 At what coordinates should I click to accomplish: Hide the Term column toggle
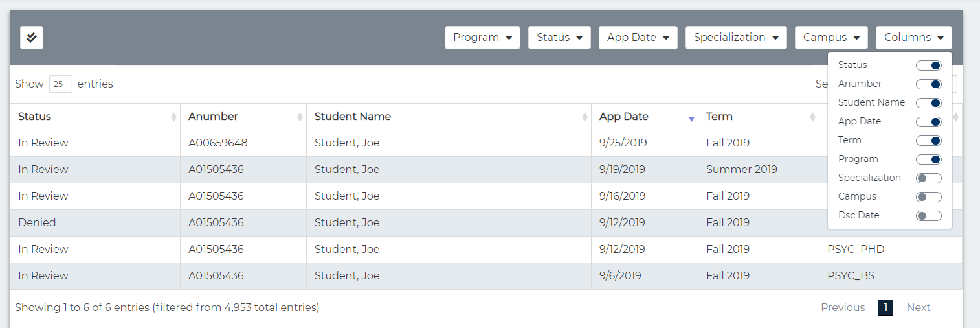pos(928,141)
